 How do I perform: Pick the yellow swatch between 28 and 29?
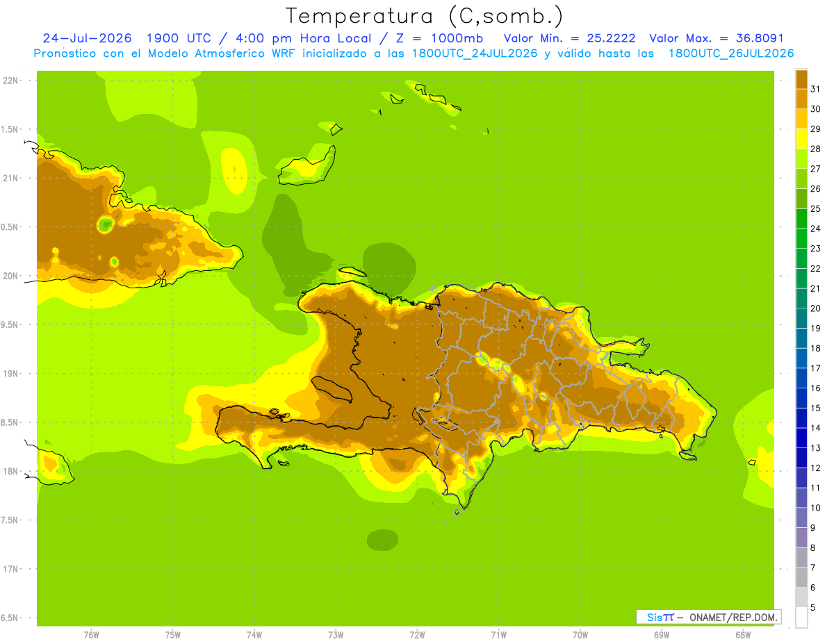(x=801, y=139)
